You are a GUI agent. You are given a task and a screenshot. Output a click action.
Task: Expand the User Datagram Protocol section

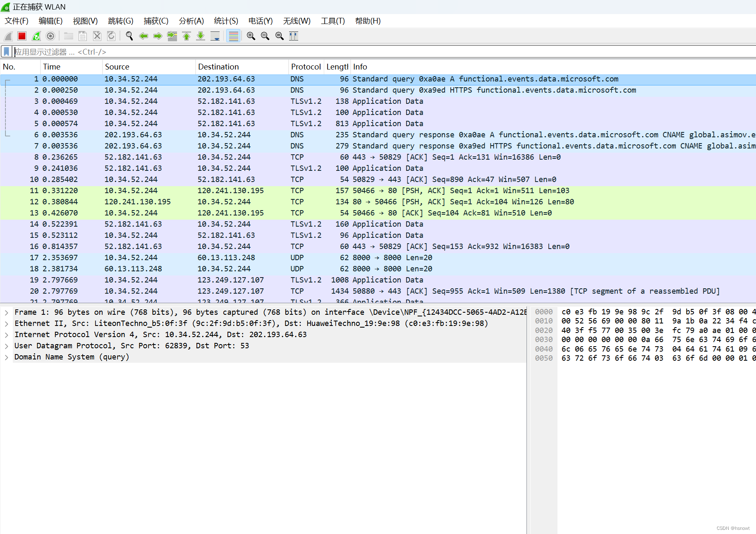click(6, 346)
